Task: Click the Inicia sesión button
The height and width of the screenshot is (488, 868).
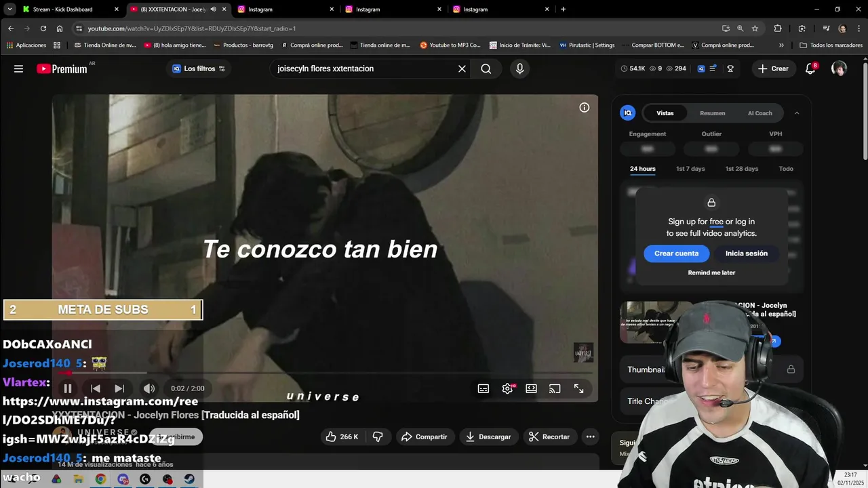Action: pos(747,253)
